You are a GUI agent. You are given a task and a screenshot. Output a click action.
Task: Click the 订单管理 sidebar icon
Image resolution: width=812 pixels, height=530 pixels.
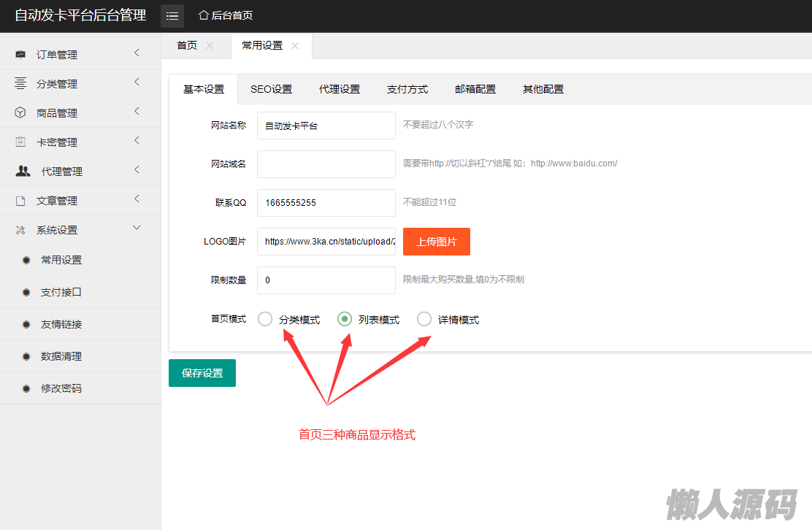[20, 55]
